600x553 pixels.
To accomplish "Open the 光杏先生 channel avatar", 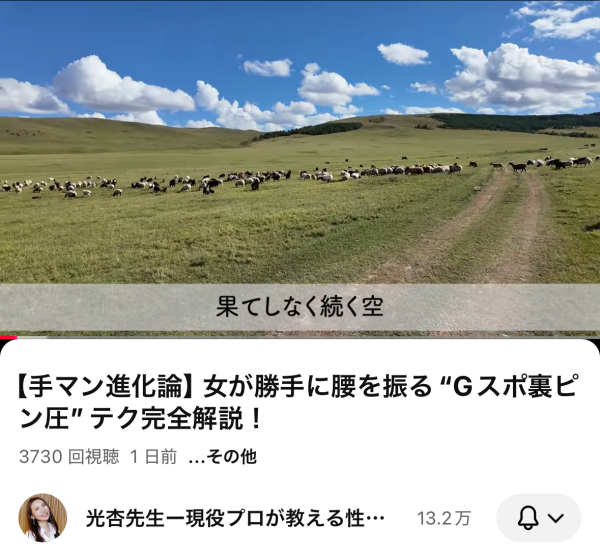I will pyautogui.click(x=43, y=517).
